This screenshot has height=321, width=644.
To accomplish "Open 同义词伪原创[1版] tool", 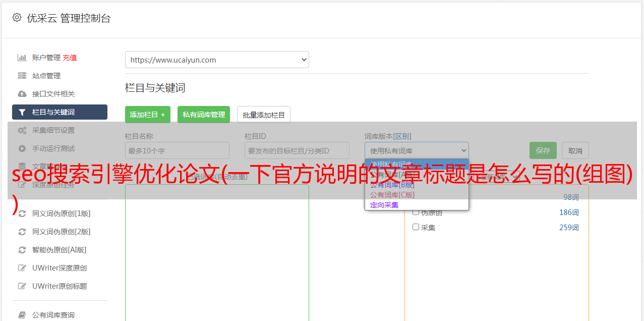I will tap(62, 213).
